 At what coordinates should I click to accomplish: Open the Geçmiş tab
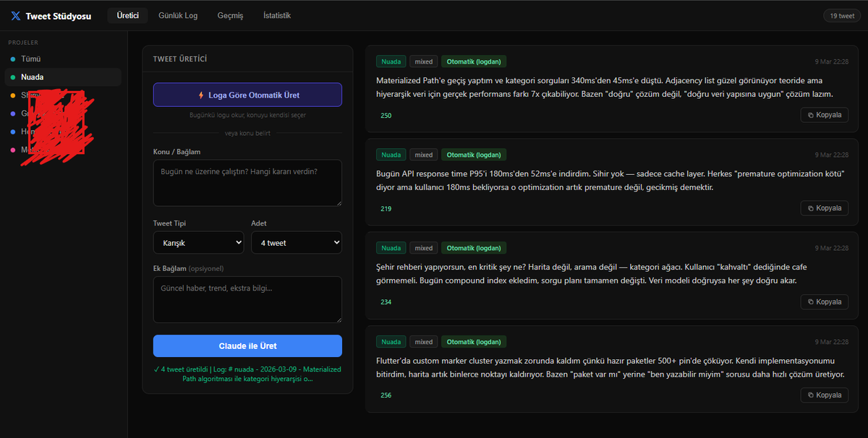pyautogui.click(x=230, y=15)
